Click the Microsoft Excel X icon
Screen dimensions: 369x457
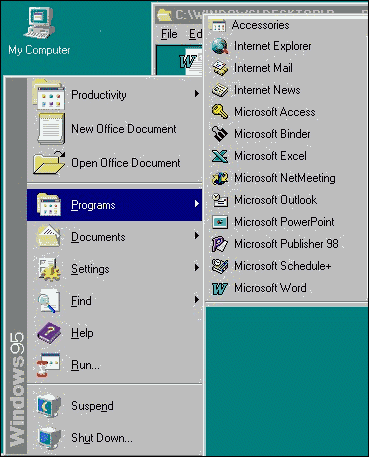click(220, 156)
